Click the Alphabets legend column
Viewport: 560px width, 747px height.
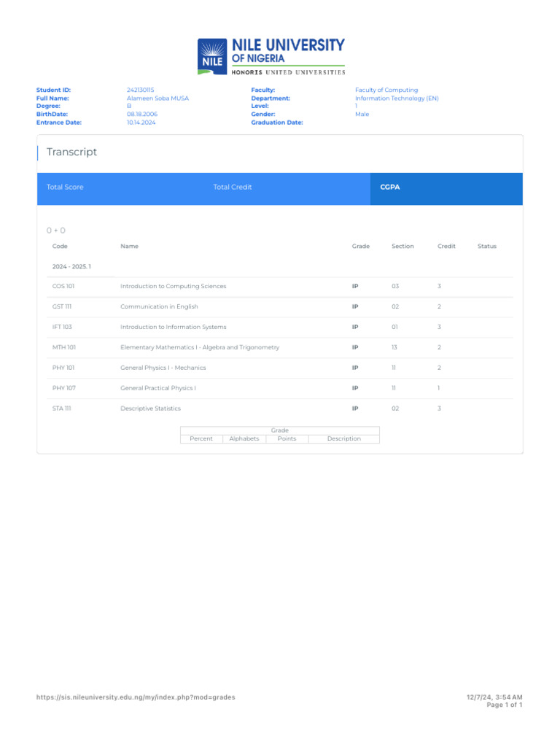click(x=244, y=438)
